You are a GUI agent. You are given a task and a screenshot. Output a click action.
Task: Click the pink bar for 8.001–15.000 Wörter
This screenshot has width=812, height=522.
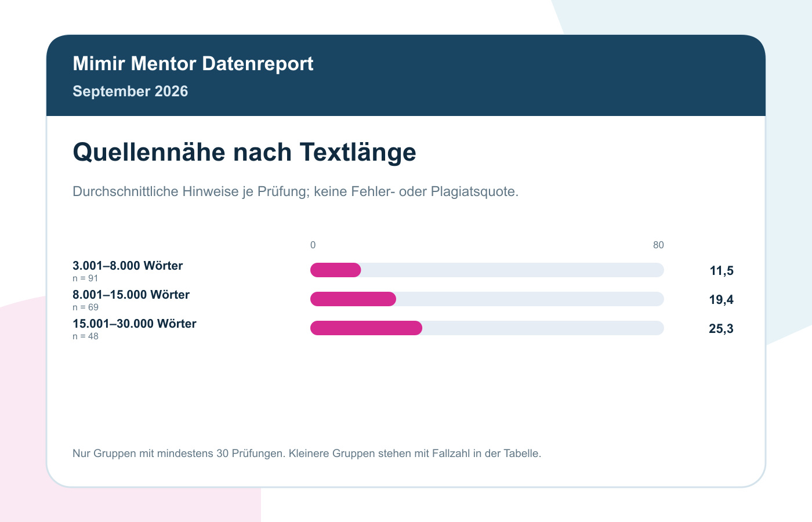point(353,299)
